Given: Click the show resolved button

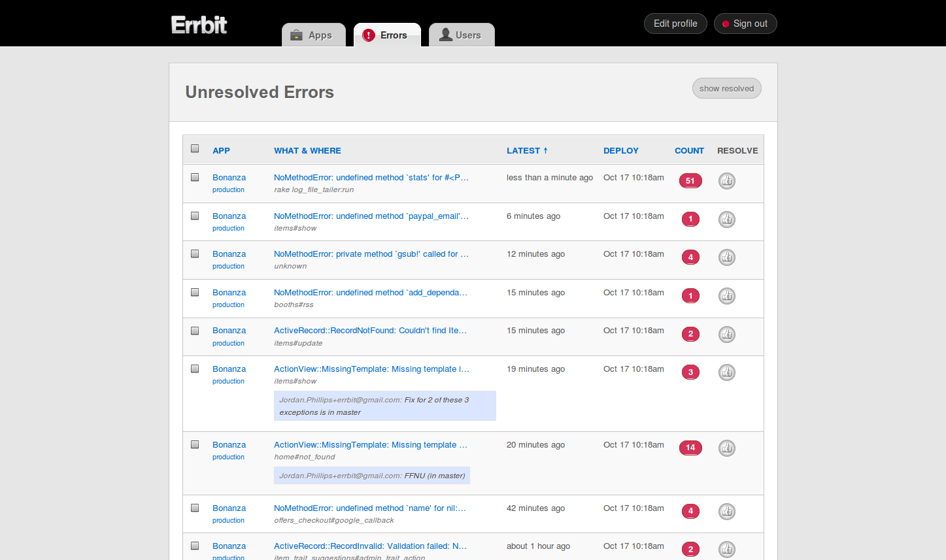Looking at the screenshot, I should [726, 88].
